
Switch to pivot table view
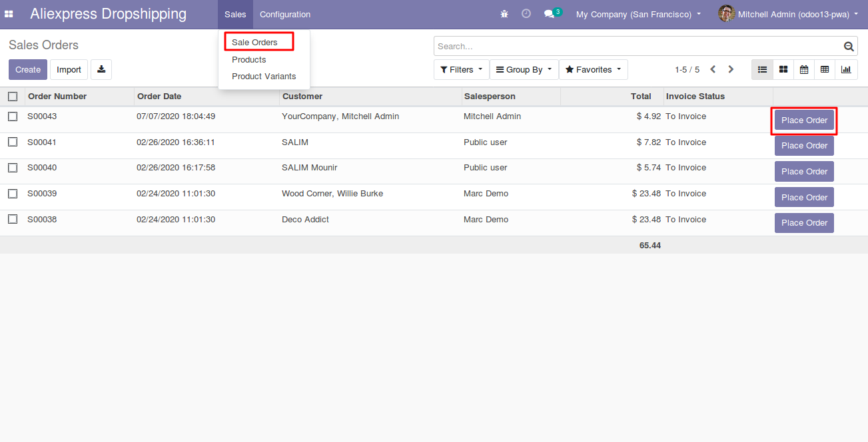[x=825, y=69]
